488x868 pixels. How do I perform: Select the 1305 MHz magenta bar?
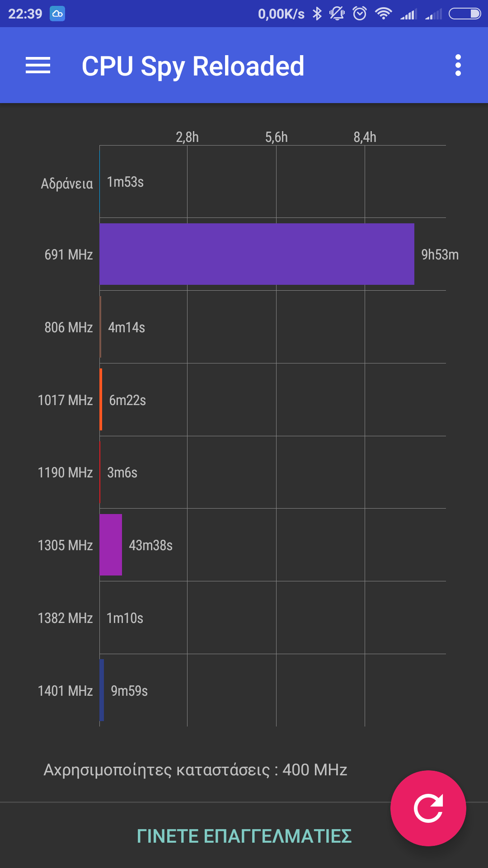(x=111, y=545)
